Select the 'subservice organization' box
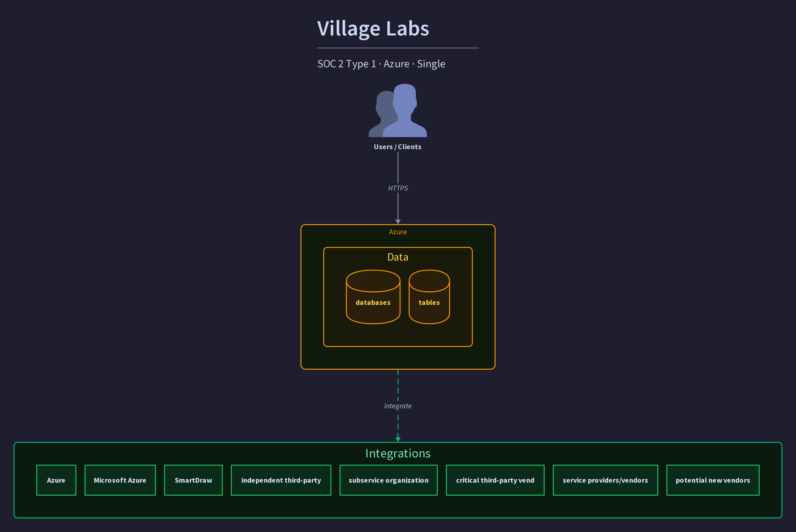The height and width of the screenshot is (532, 796). 389,480
